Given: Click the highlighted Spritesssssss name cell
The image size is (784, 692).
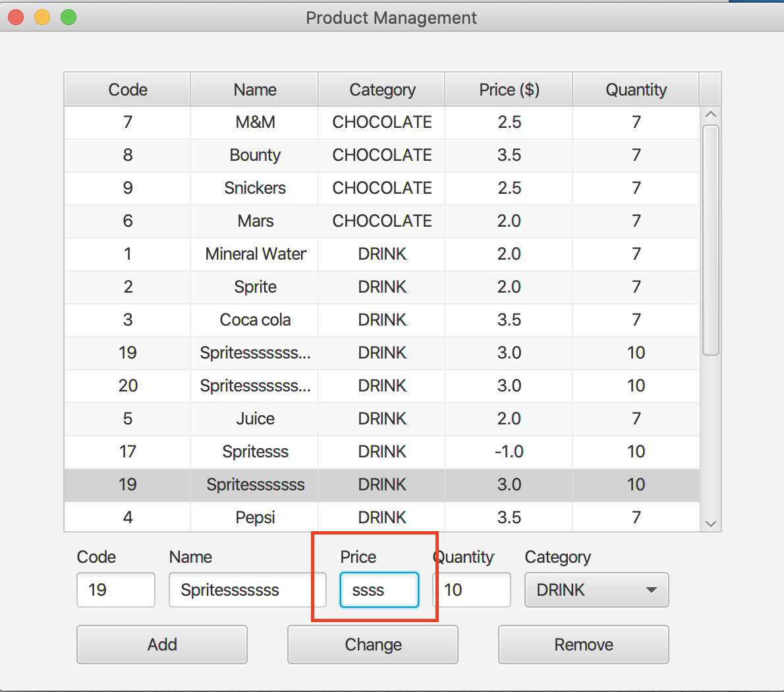Looking at the screenshot, I should 255,484.
